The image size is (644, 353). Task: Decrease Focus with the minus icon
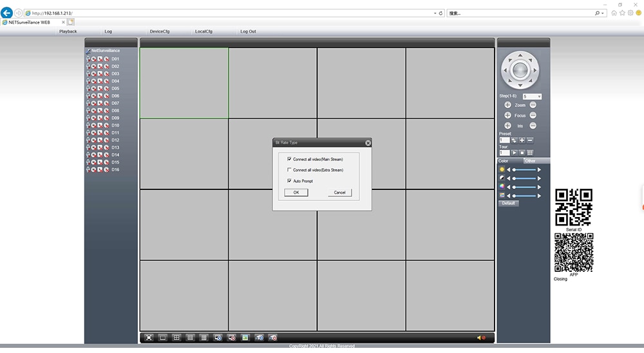(x=533, y=115)
